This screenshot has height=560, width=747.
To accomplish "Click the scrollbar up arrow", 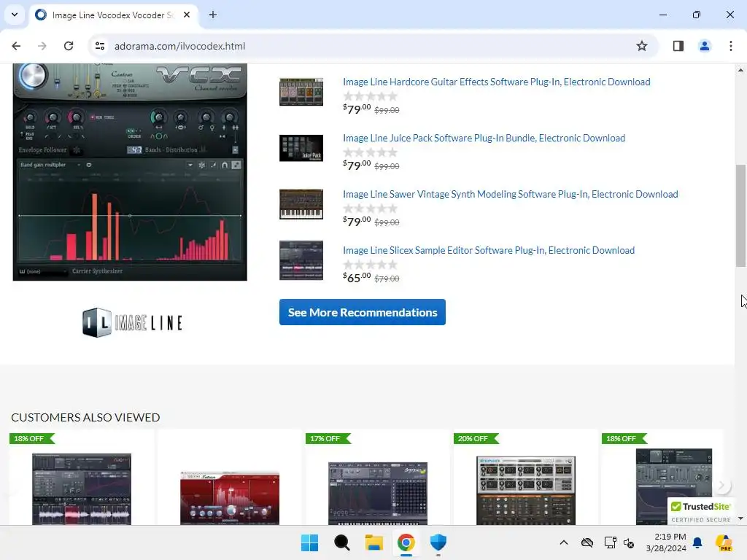I will [740, 70].
